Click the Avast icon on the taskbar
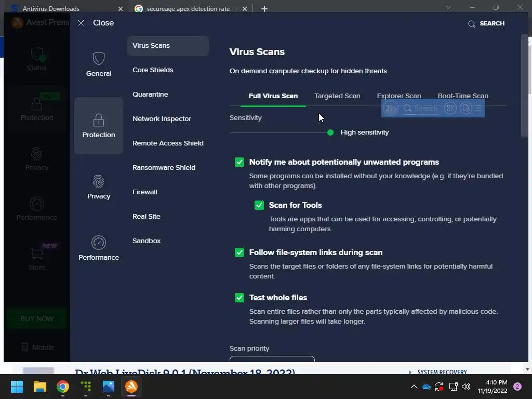This screenshot has width=532, height=399. click(x=131, y=387)
